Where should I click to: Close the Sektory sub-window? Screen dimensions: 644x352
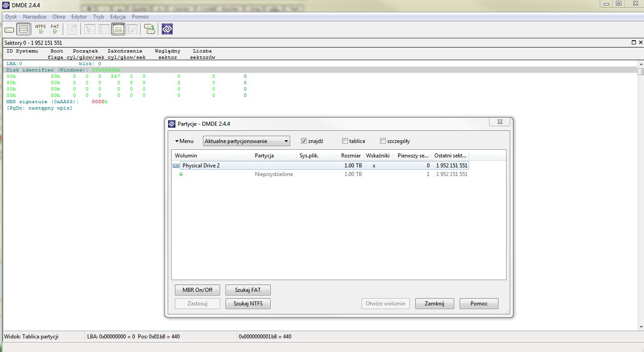tap(640, 42)
